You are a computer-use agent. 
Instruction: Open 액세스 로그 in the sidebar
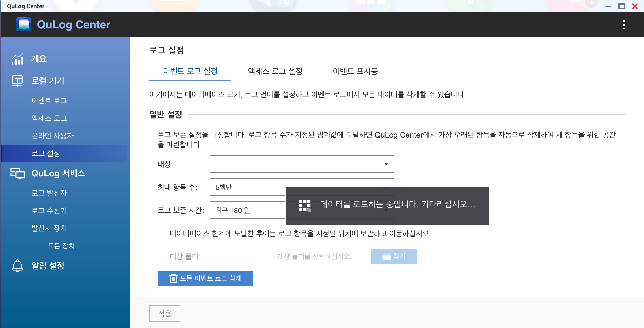click(49, 118)
